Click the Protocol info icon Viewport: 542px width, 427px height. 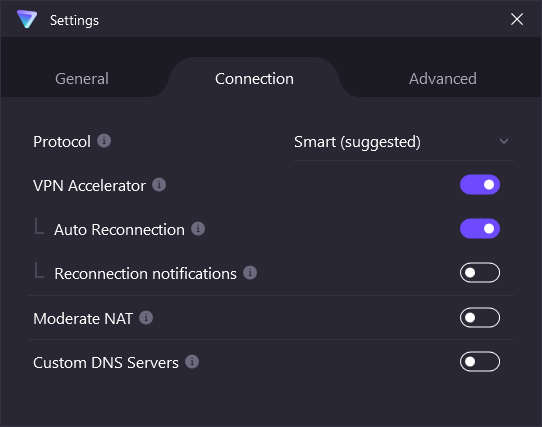(104, 141)
